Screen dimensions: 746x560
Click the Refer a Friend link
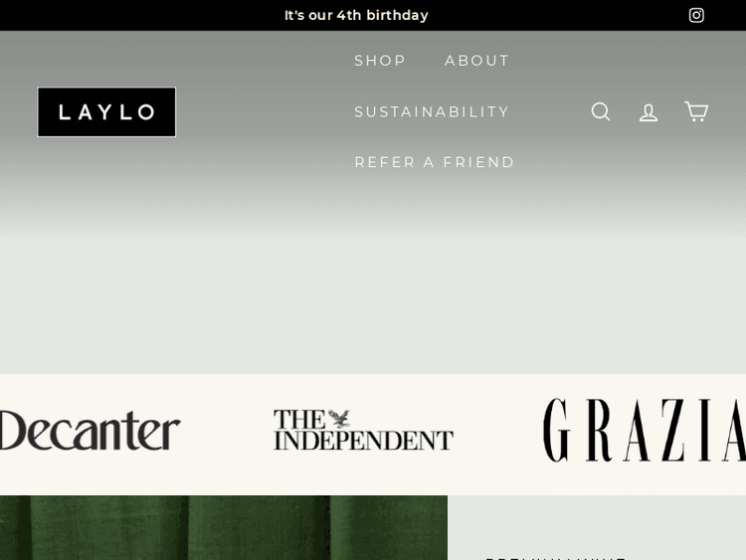(435, 162)
